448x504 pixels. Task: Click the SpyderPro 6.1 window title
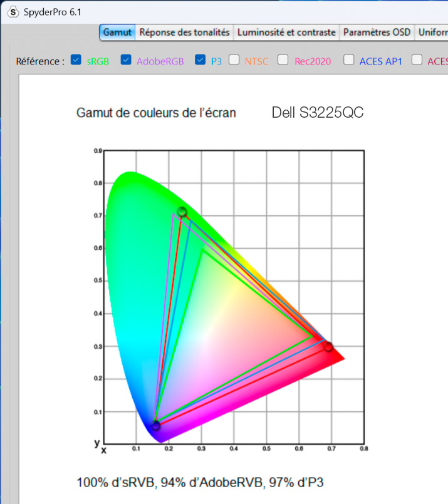53,13
